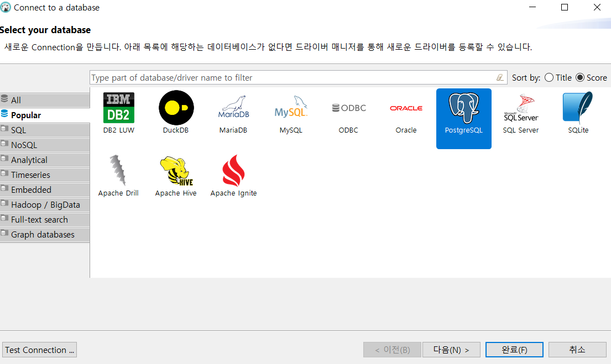Pick the MySQL dolphin icon
Image resolution: width=611 pixels, height=364 pixels.
(x=291, y=107)
